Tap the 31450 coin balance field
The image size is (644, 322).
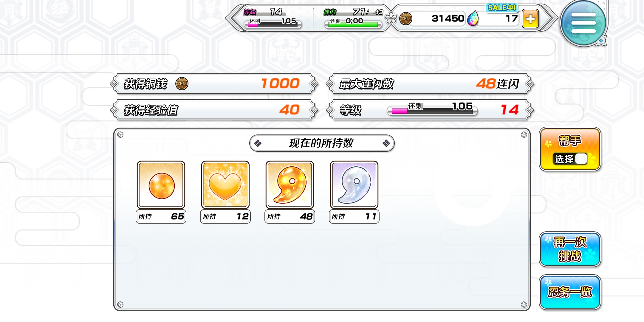[x=437, y=18]
